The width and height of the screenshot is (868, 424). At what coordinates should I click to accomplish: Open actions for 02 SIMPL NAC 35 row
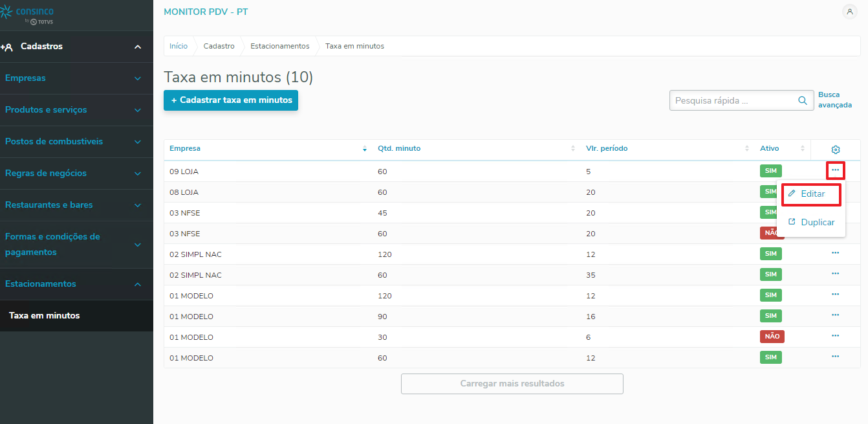[x=835, y=274]
